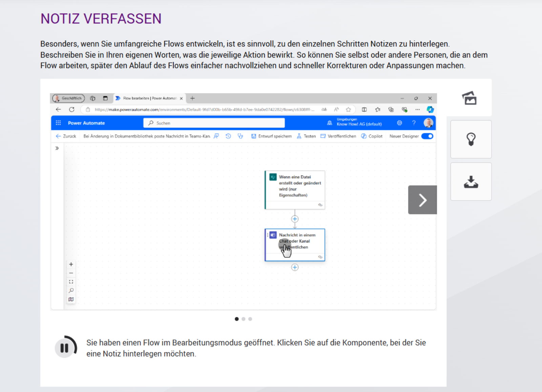Toggle the Neuer Designer switch
The height and width of the screenshot is (392, 542).
coord(427,136)
